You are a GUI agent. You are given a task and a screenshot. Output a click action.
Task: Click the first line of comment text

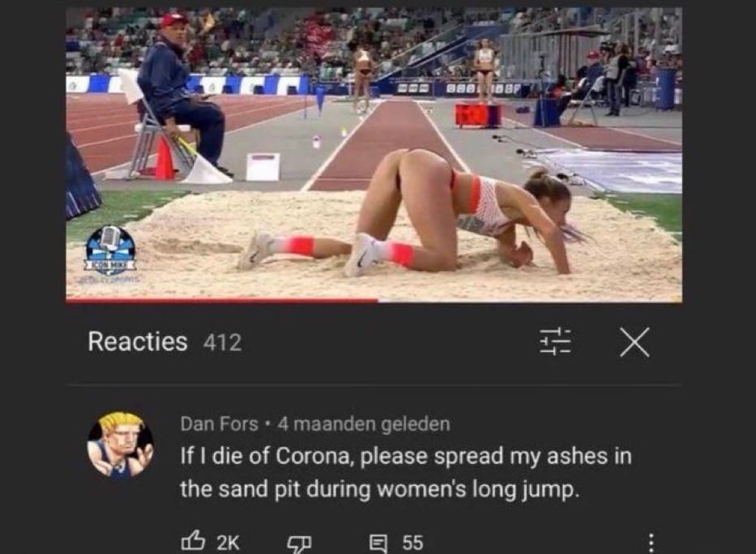(405, 456)
